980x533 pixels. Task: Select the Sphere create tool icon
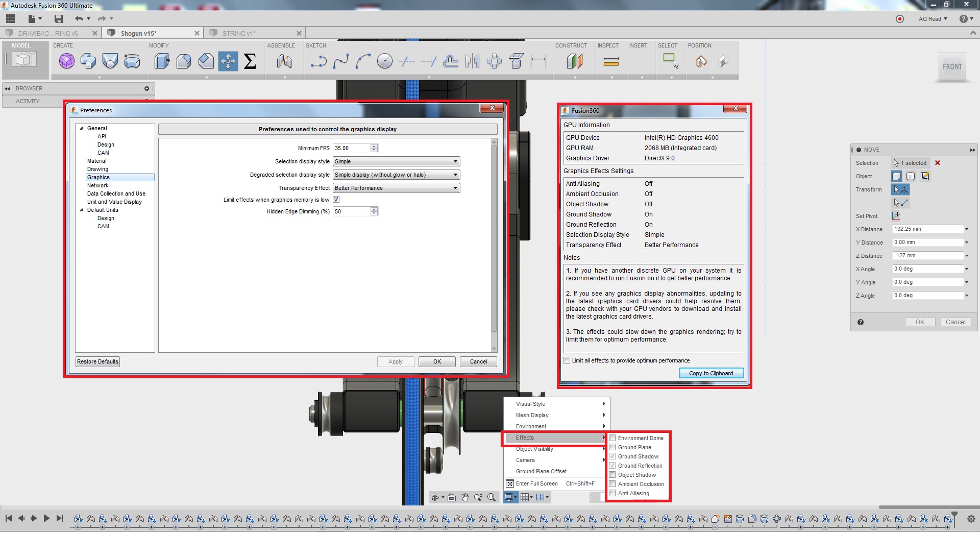[x=66, y=62]
